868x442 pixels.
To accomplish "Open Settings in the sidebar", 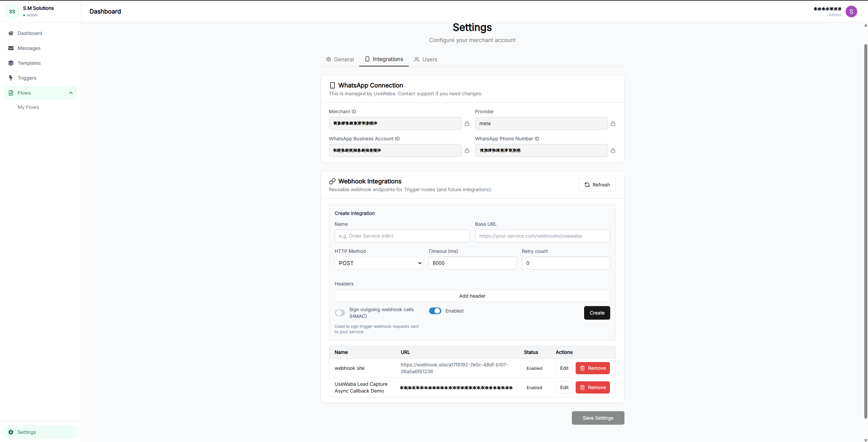I will 40,432.
